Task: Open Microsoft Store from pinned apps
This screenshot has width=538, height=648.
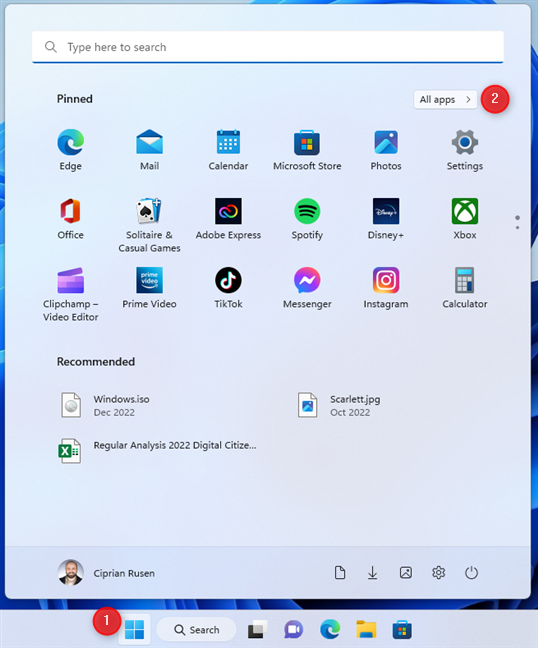Action: coord(307,150)
